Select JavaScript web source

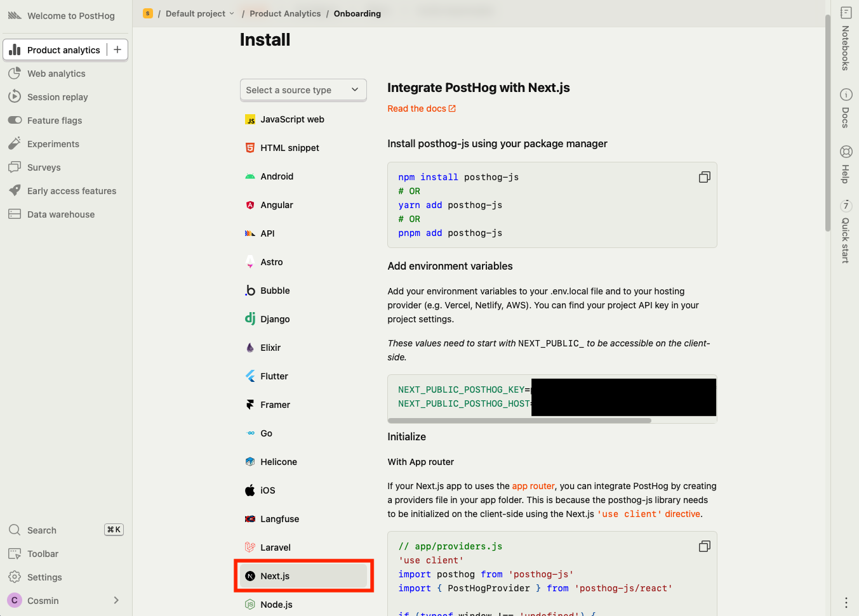point(303,119)
